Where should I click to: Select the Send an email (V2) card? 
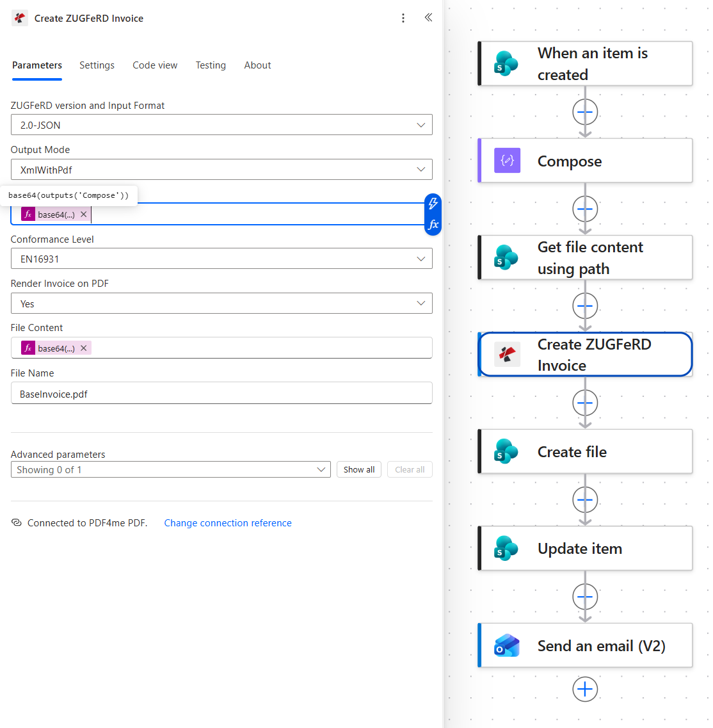586,646
